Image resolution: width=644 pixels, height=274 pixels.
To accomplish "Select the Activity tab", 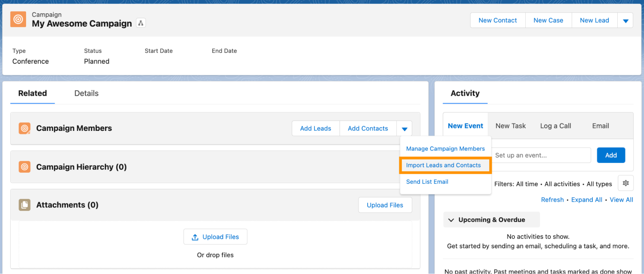I will coord(465,93).
